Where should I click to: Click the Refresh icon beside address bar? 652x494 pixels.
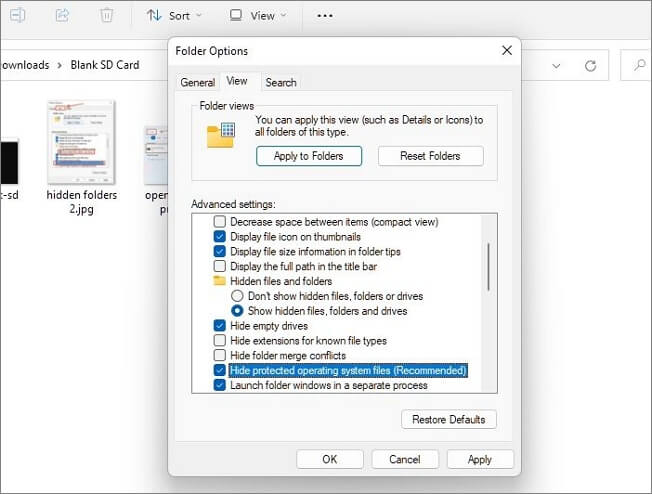click(x=591, y=65)
